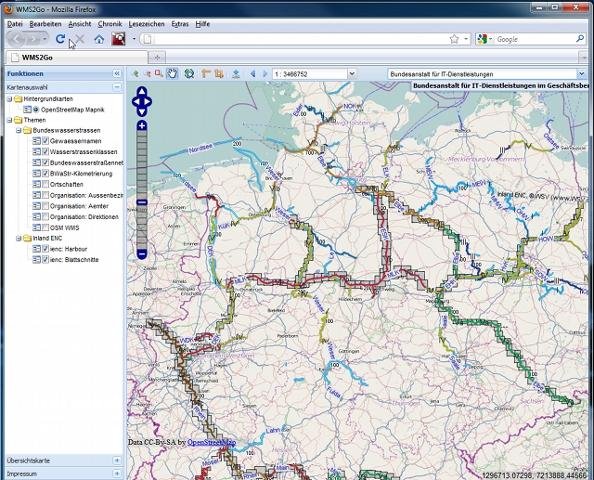Click the bookmark star in address bar
Screen dimensions: 594x480
(454, 39)
